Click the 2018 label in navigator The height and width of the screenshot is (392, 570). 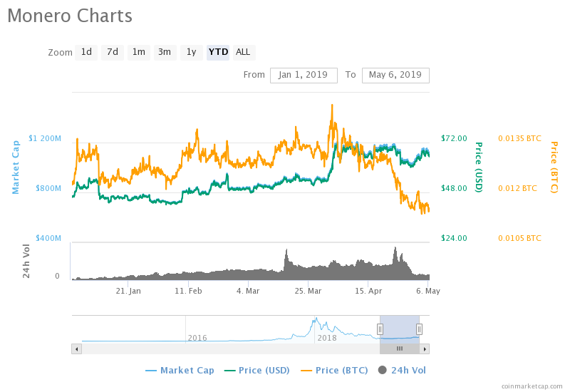(327, 338)
